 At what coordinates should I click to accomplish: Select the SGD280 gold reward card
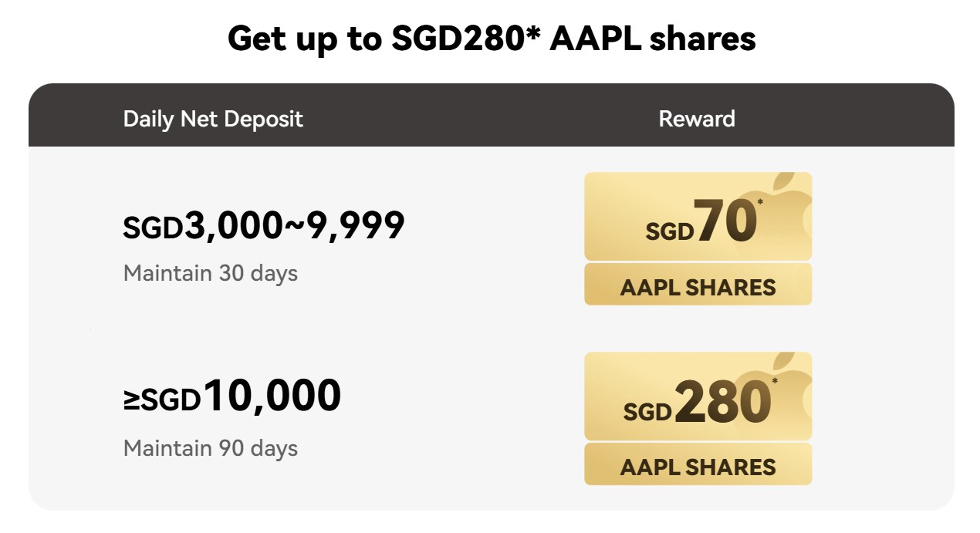pos(698,396)
